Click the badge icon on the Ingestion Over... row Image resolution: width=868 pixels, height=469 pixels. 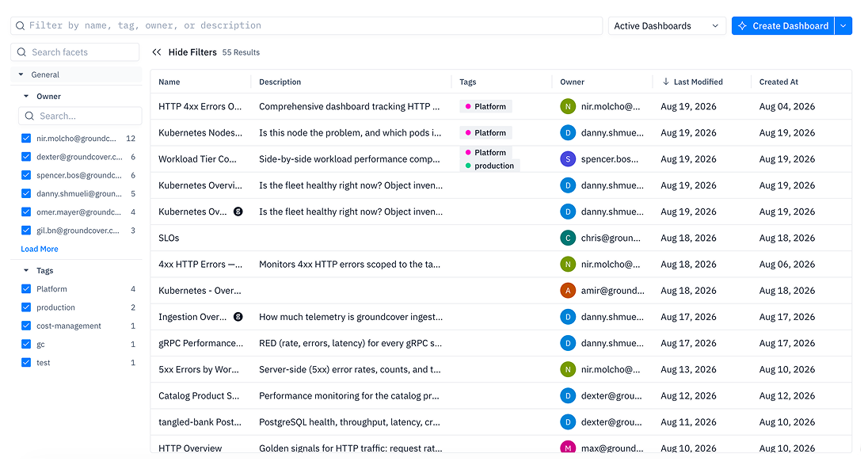pos(238,317)
